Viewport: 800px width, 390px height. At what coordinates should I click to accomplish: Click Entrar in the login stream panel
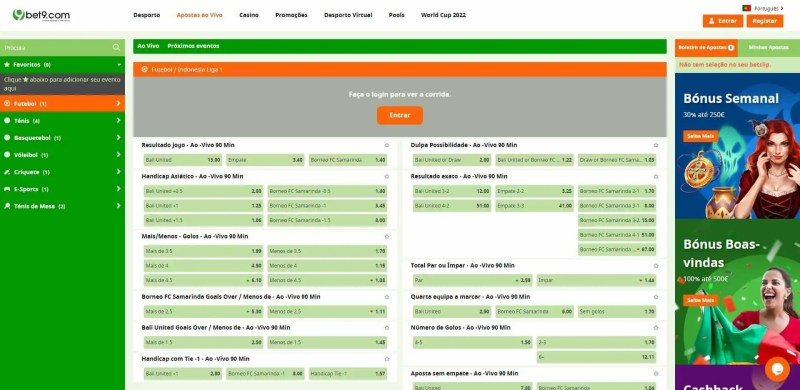tap(400, 115)
